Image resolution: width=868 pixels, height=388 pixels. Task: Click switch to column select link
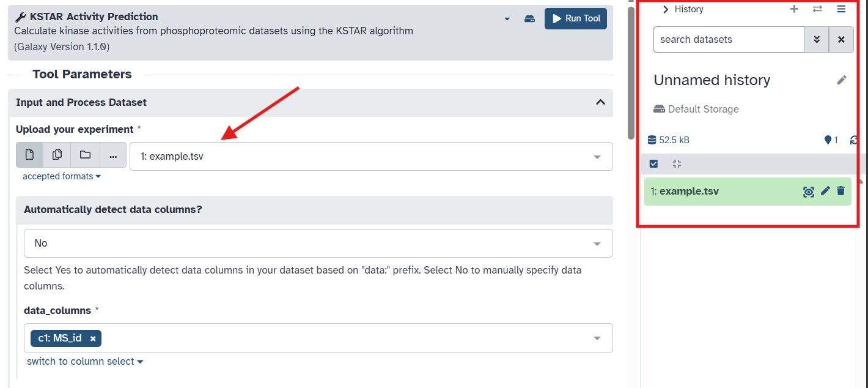click(x=85, y=362)
